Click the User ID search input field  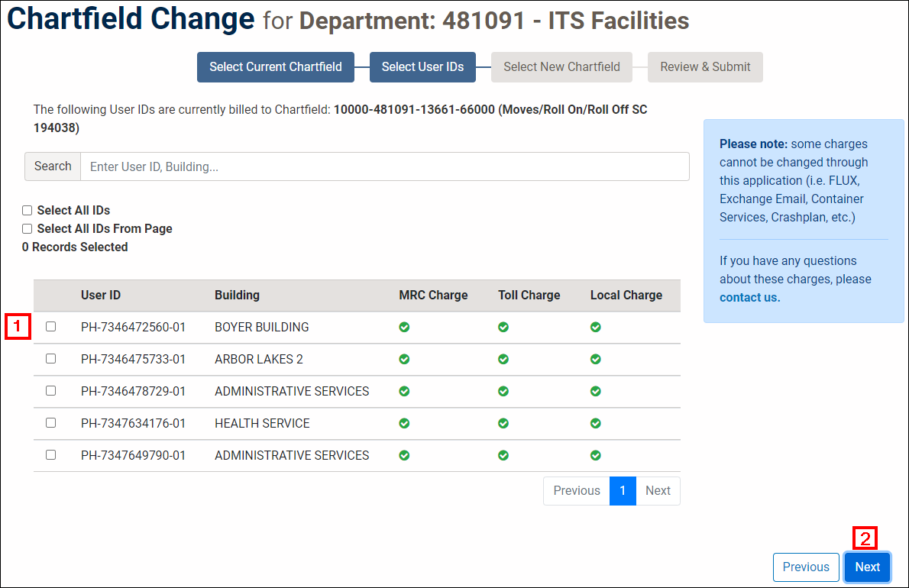click(384, 166)
